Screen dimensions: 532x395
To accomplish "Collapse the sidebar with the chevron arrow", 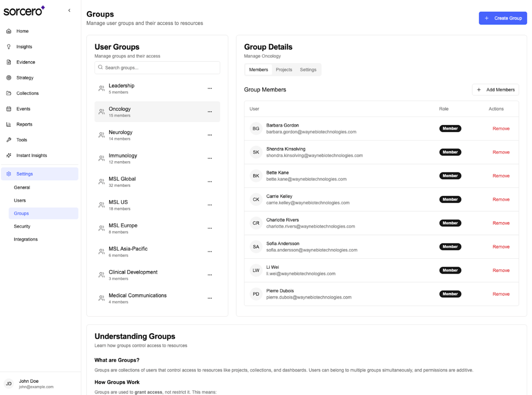I will pyautogui.click(x=69, y=11).
